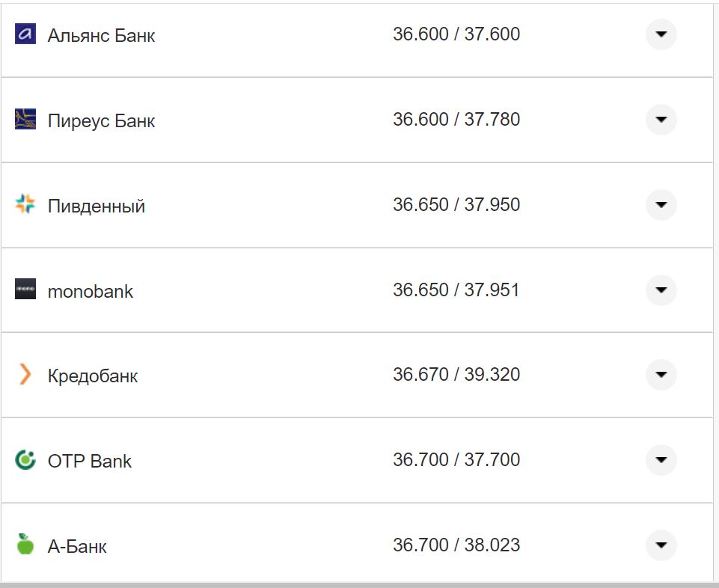This screenshot has height=588, width=719.
Task: Click the Кредобанк orange chevron logo
Action: click(x=25, y=374)
